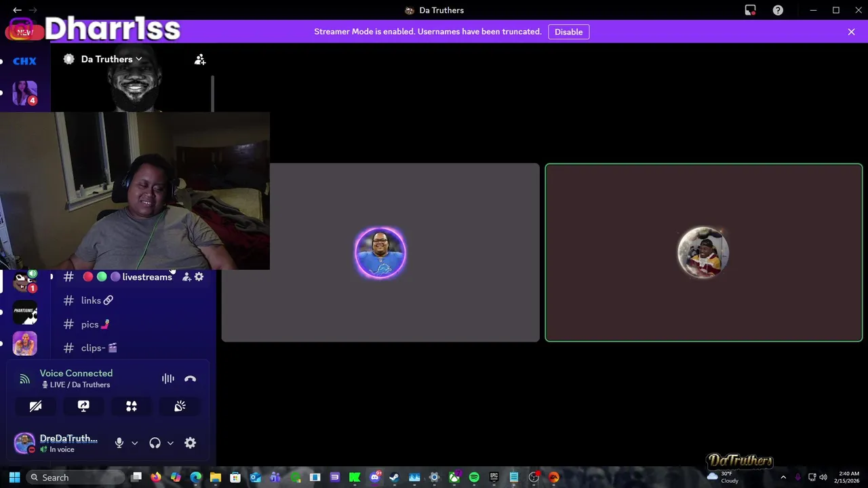Open Task View on the taskbar
868x488 pixels.
pos(136,477)
